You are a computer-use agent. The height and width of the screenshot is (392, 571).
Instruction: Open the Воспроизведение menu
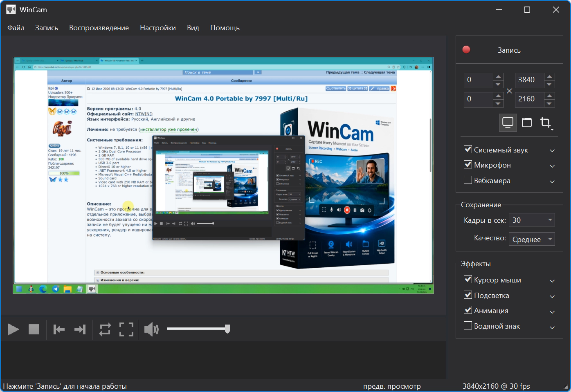pos(99,28)
